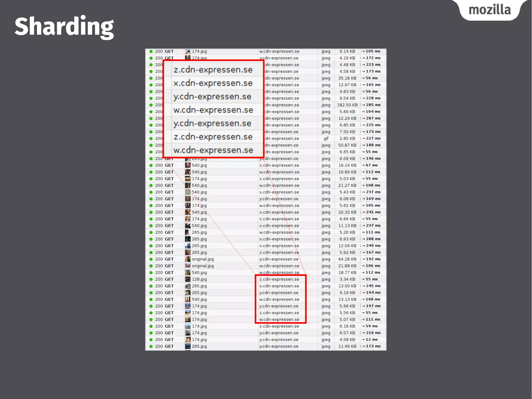Click the thumbnail in the 21.88 KB row
Screen dimensions: 532x399
(x=188, y=266)
